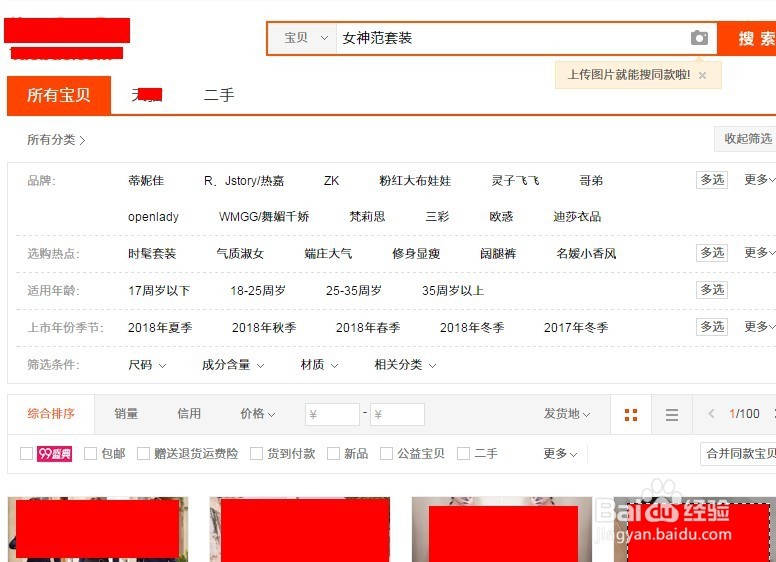Screen dimensions: 776x562
Task: Switch to grid view icon
Action: 631,415
